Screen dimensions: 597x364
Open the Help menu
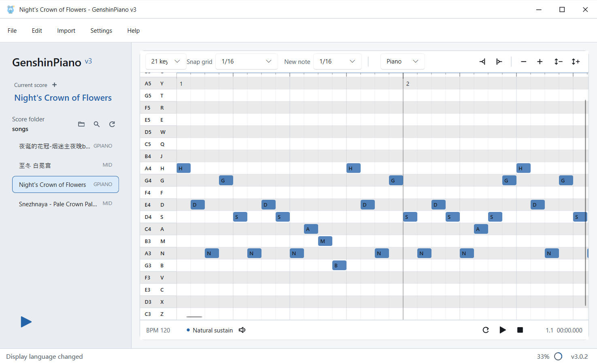coord(133,31)
